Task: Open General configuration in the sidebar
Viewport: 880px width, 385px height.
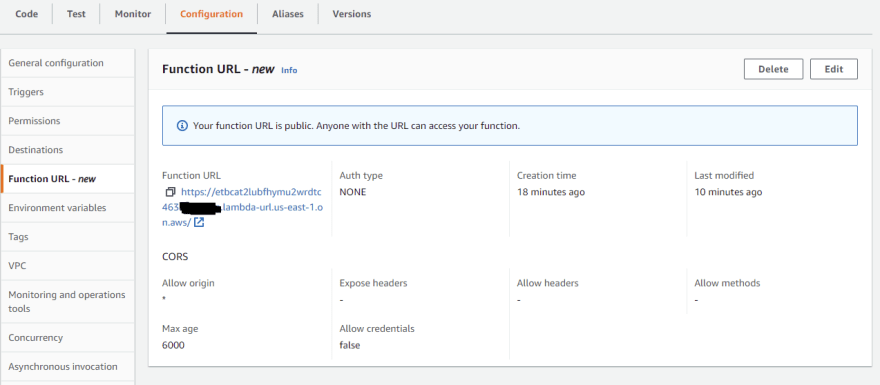Action: 67,63
